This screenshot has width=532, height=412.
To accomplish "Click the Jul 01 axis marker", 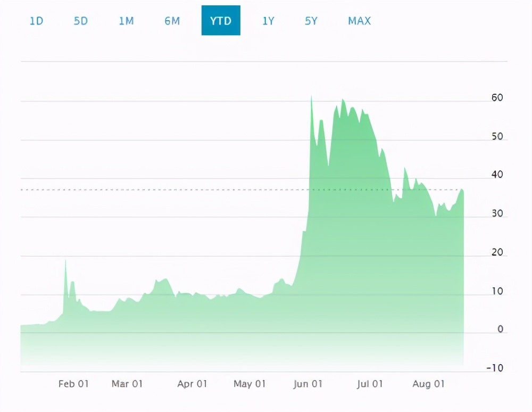I will tap(370, 384).
